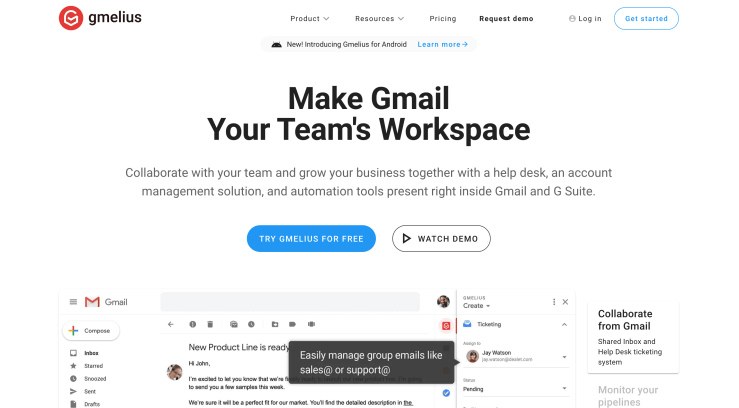Click the delete trash icon

[x=210, y=324]
